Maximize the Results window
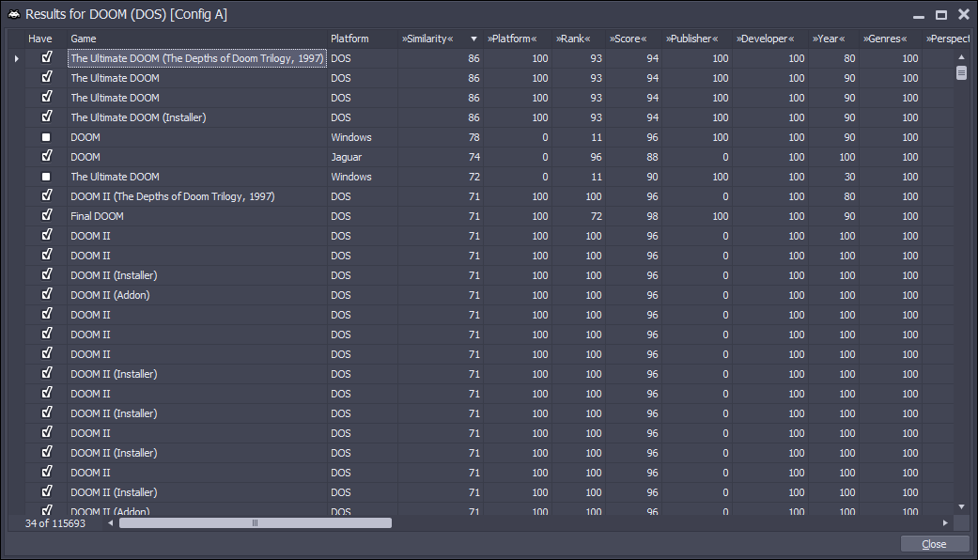The image size is (978, 560). click(x=941, y=15)
